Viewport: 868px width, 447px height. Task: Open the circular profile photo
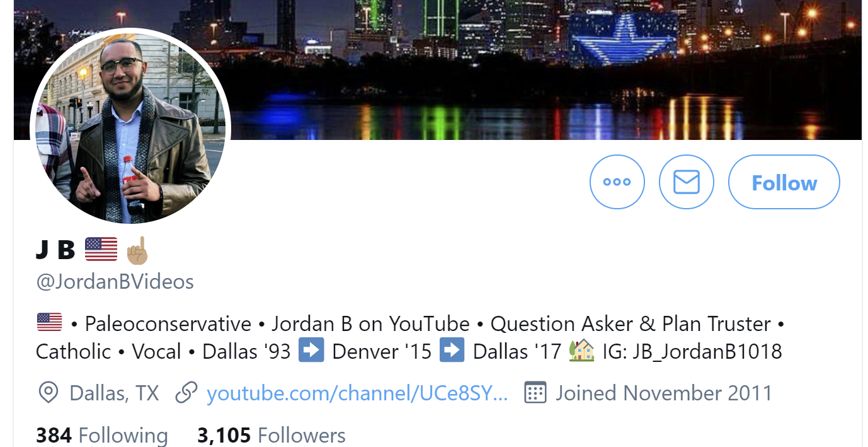130,128
